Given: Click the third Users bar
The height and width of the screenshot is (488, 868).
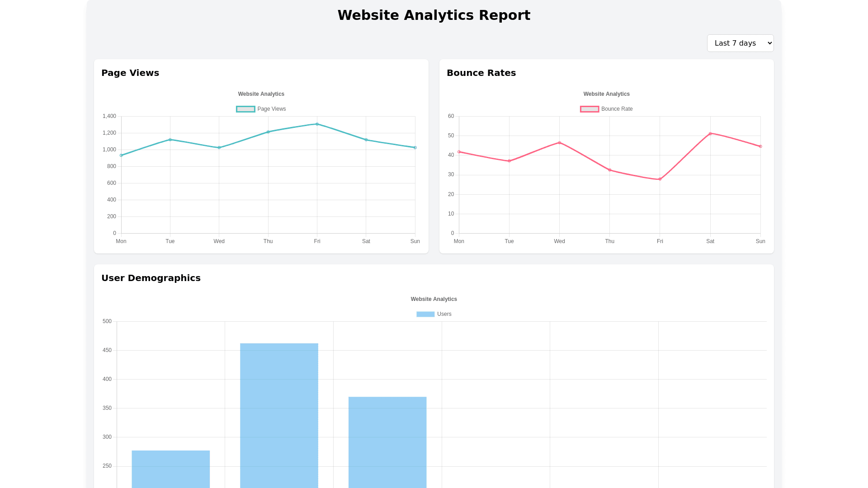Looking at the screenshot, I should [x=387, y=443].
